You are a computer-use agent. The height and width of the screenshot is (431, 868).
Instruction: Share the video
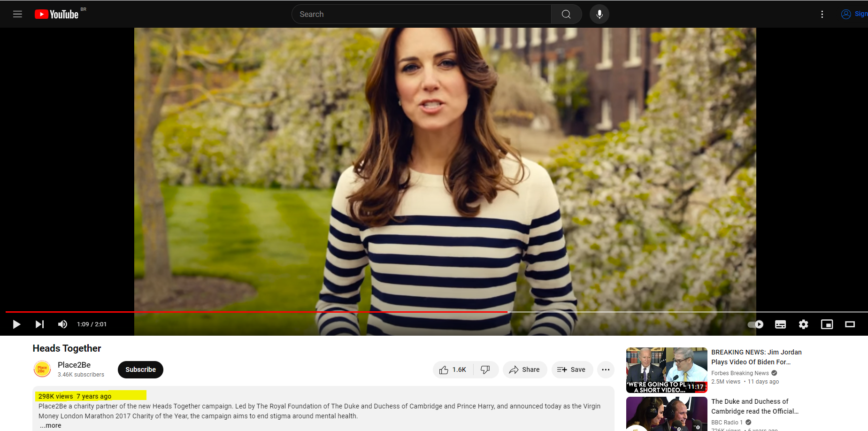coord(525,370)
